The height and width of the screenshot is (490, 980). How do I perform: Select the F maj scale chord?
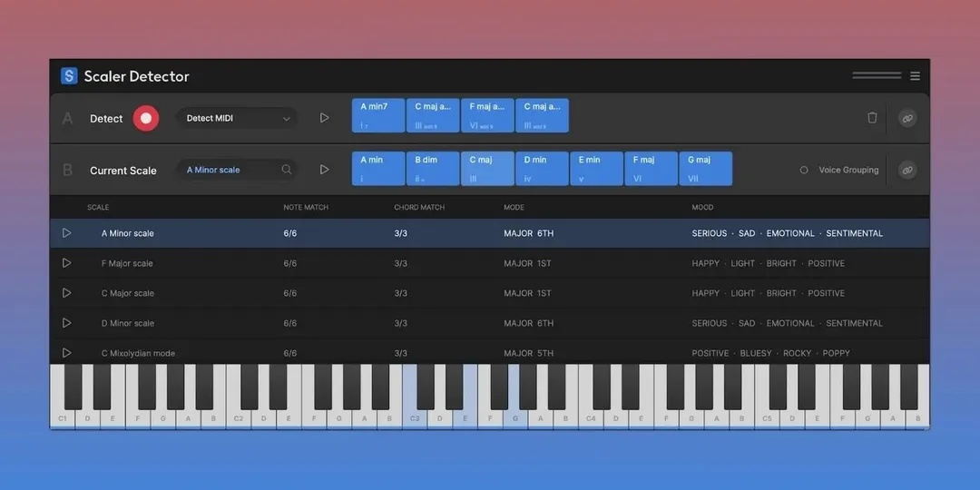coord(652,169)
